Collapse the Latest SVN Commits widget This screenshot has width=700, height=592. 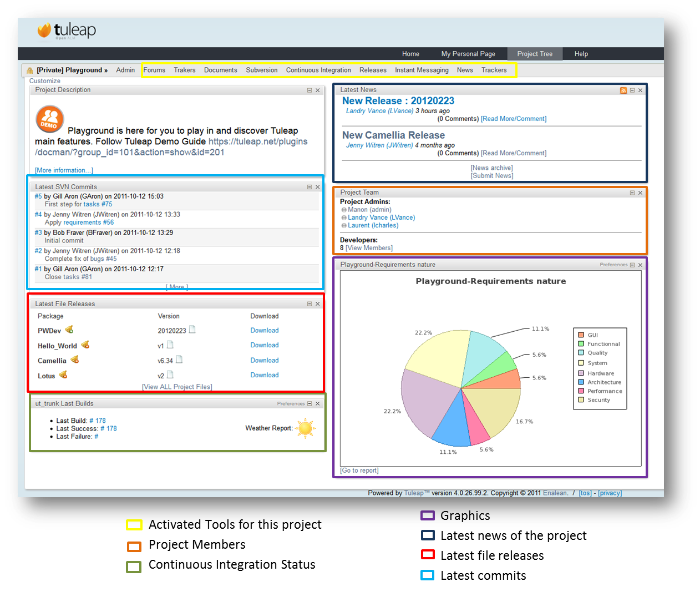point(310,187)
